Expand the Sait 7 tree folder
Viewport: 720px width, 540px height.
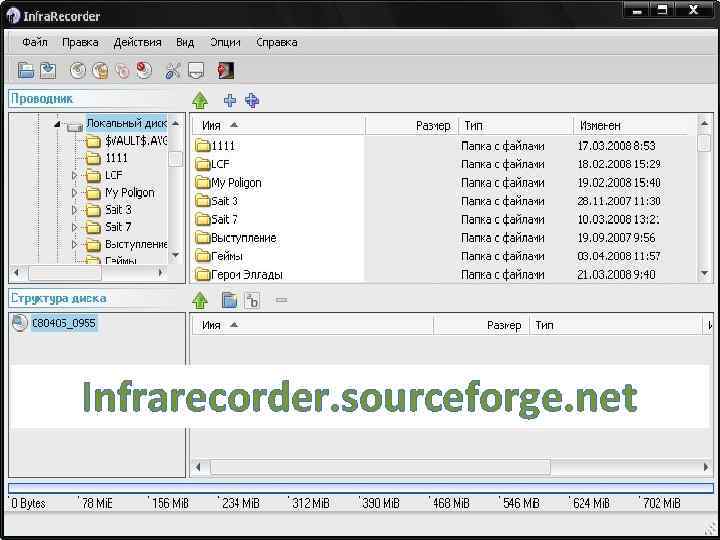click(74, 227)
